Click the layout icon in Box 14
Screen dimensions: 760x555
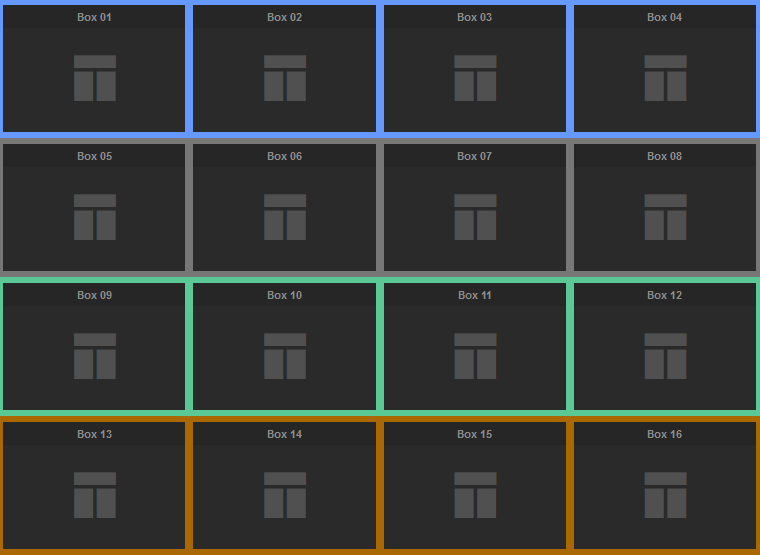(x=285, y=495)
